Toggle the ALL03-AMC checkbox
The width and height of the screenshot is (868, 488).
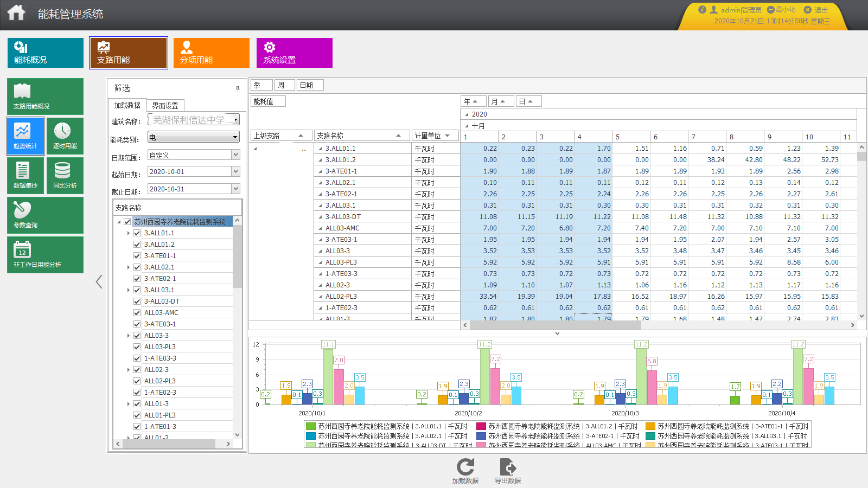click(x=137, y=313)
